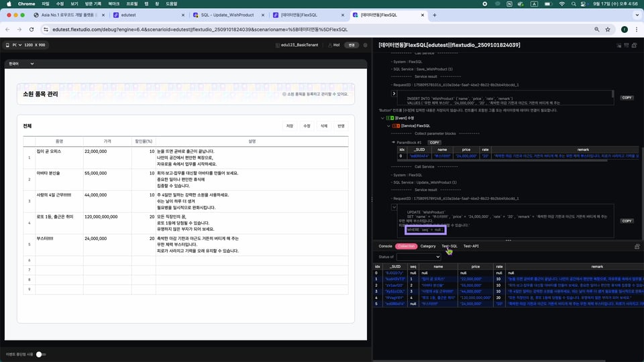
Task: Click the orange Service badge icon
Action: tap(396, 126)
